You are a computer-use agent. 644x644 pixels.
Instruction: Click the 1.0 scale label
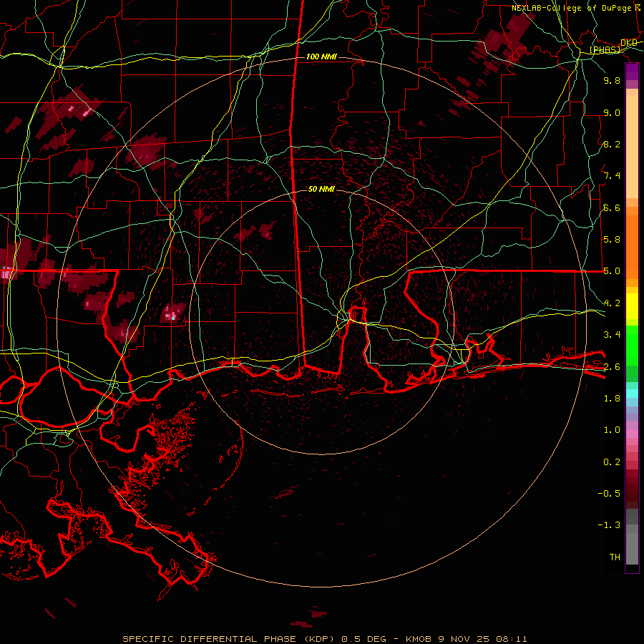612,430
